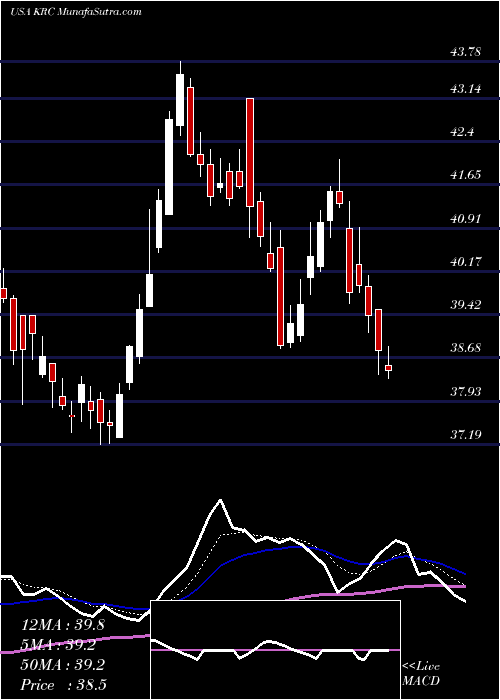
Task: Click the 43.14 price level label
Action: click(466, 89)
